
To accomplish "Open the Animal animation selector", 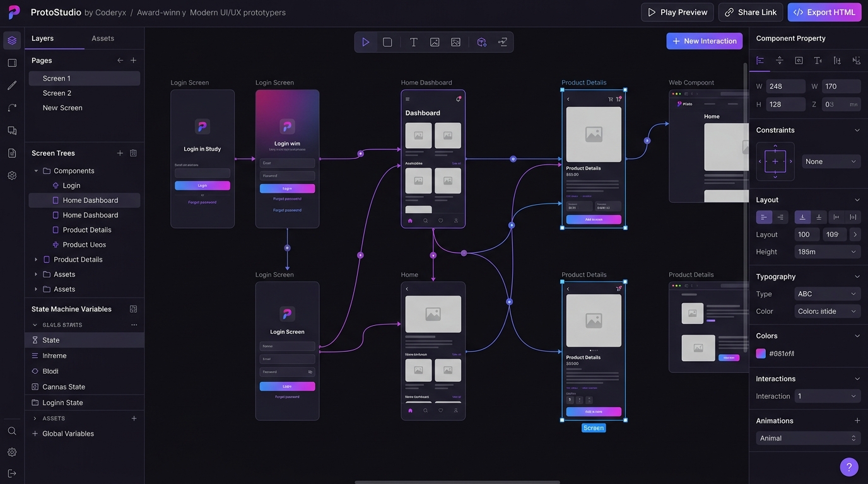I will point(809,439).
